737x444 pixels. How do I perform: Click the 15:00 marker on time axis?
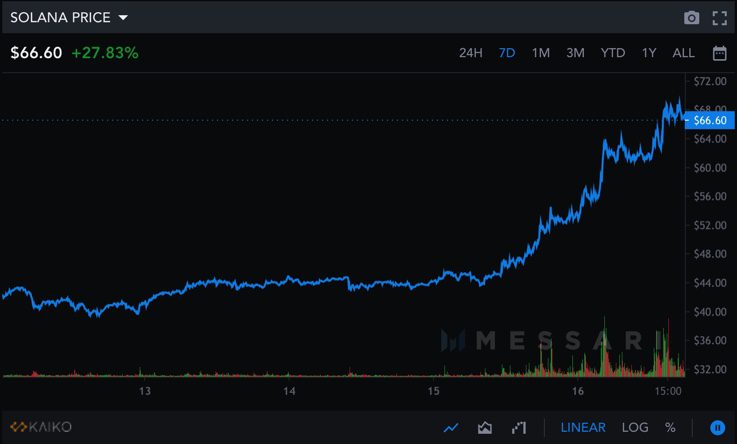pyautogui.click(x=668, y=389)
